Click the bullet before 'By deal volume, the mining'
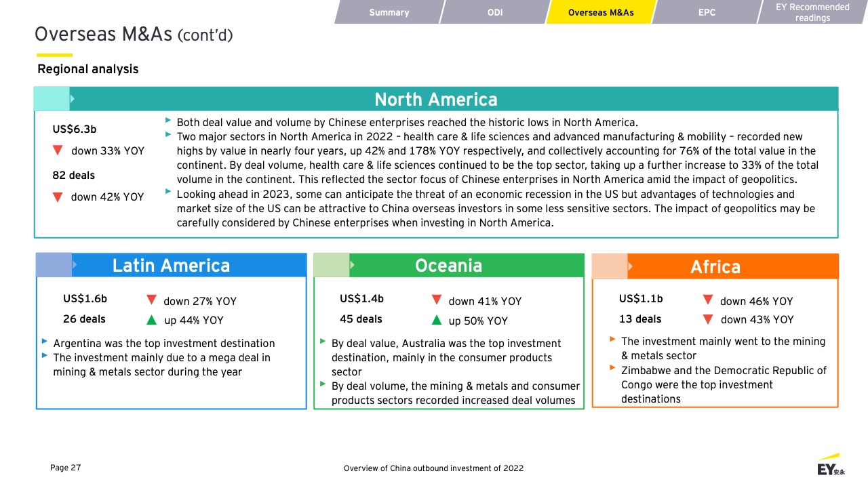The image size is (868, 488). click(x=323, y=384)
